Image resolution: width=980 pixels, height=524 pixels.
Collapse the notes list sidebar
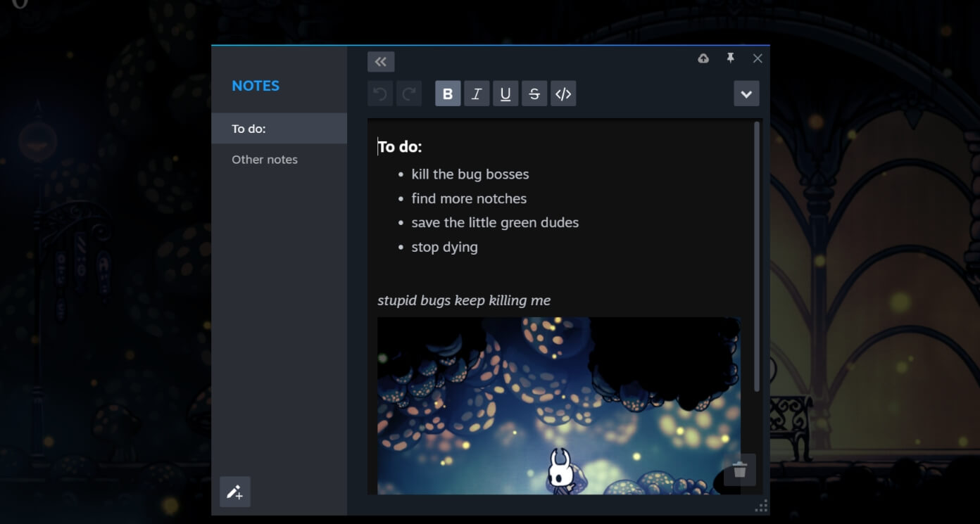click(380, 62)
